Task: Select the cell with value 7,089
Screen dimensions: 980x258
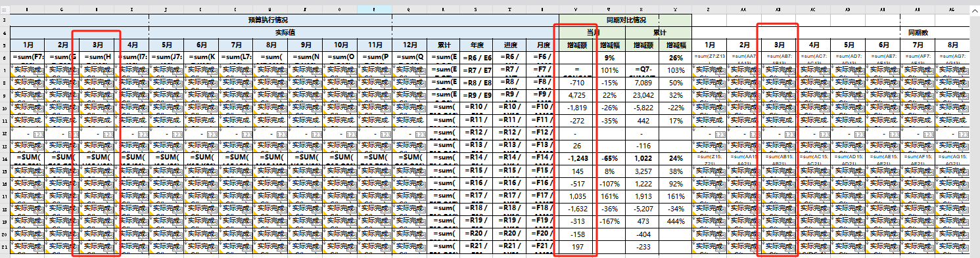Action: click(643, 83)
